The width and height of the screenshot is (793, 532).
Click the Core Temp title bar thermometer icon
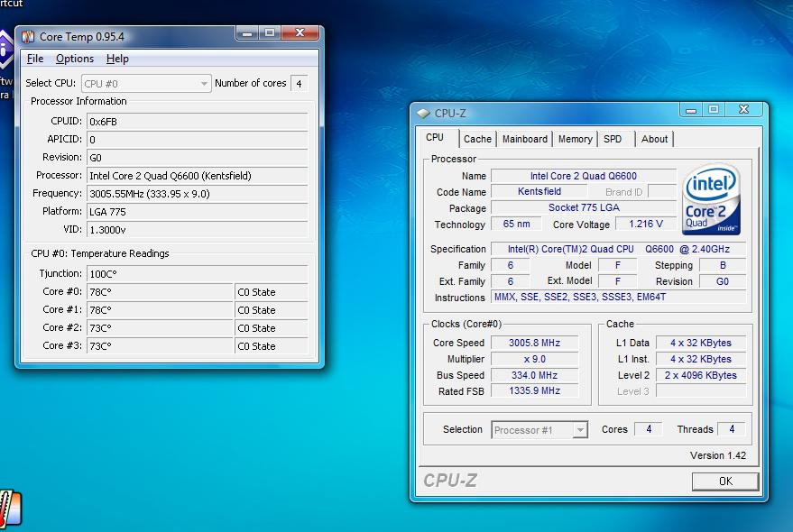[28, 36]
